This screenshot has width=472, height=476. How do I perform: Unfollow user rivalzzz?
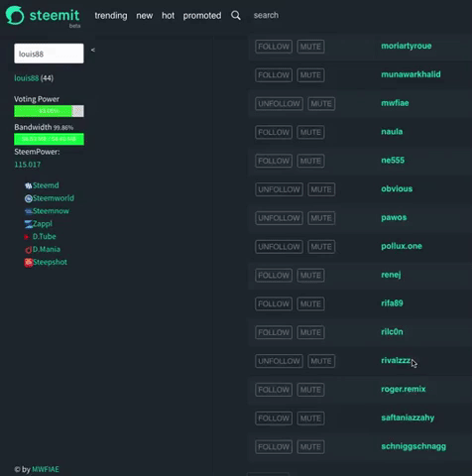[x=279, y=361]
